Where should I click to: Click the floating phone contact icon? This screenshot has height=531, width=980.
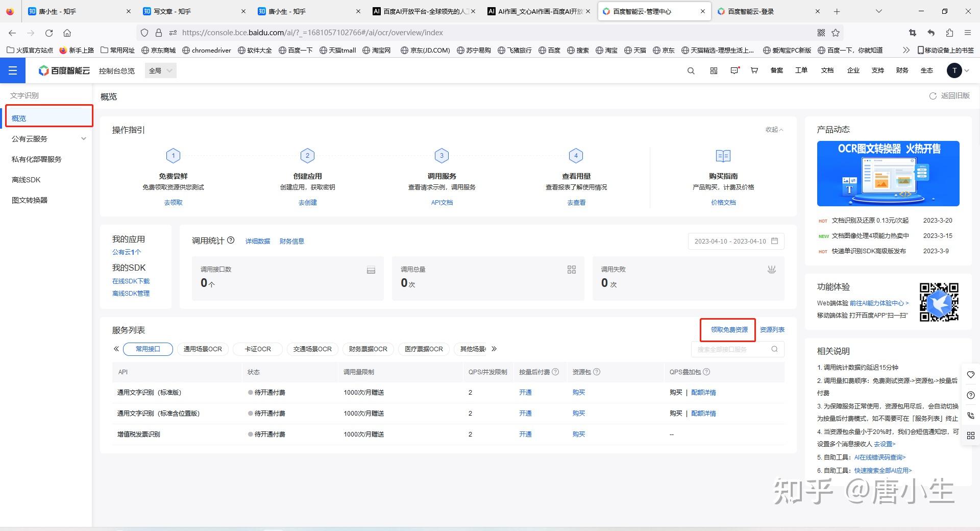[971, 416]
